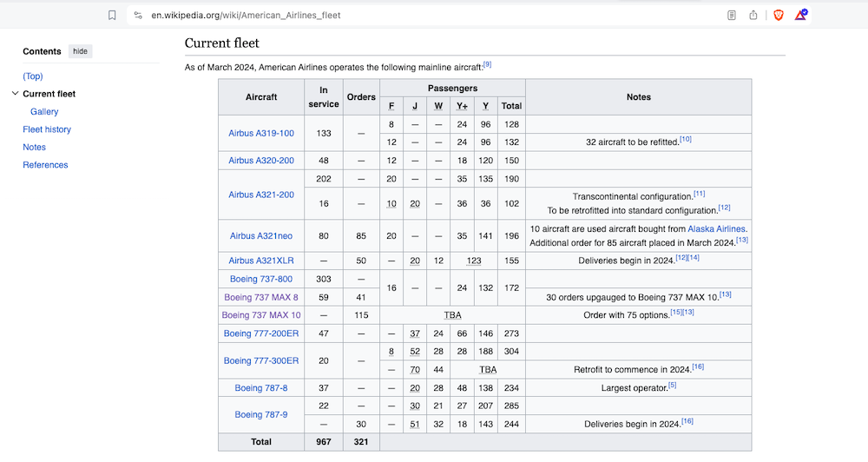The height and width of the screenshot is (462, 868).
Task: Open Airbus A321neo article
Action: pyautogui.click(x=261, y=236)
